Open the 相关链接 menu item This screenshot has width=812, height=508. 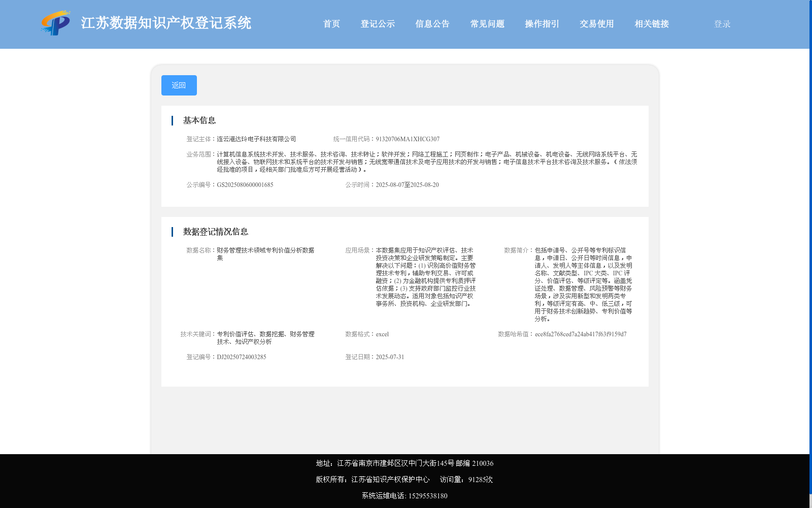pyautogui.click(x=652, y=24)
